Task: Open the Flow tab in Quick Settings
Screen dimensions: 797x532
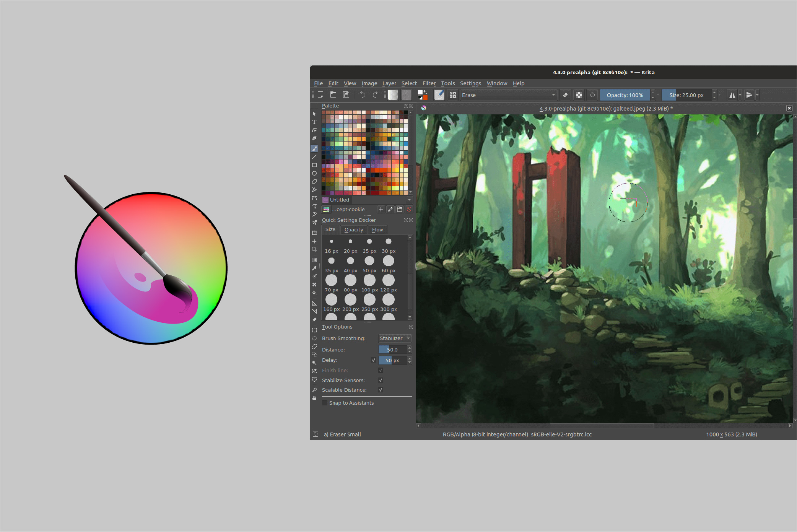Action: pyautogui.click(x=379, y=230)
